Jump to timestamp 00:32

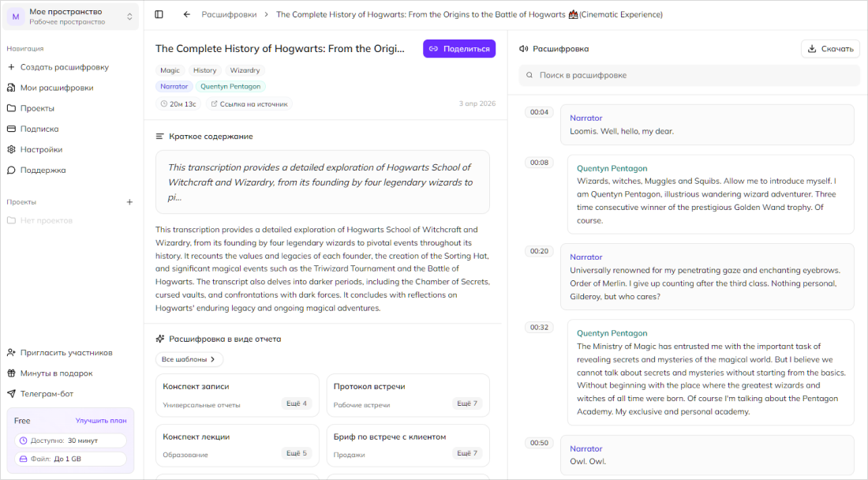pos(539,327)
